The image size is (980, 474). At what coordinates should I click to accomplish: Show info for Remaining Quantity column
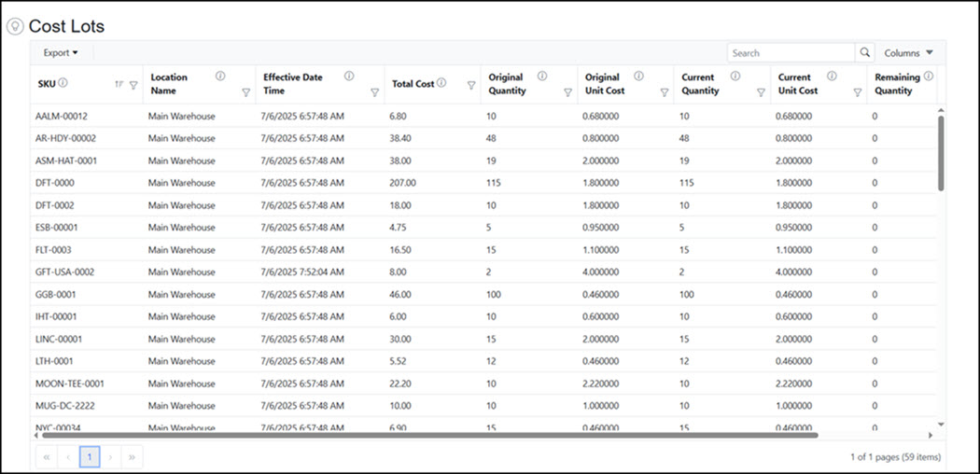(x=928, y=77)
